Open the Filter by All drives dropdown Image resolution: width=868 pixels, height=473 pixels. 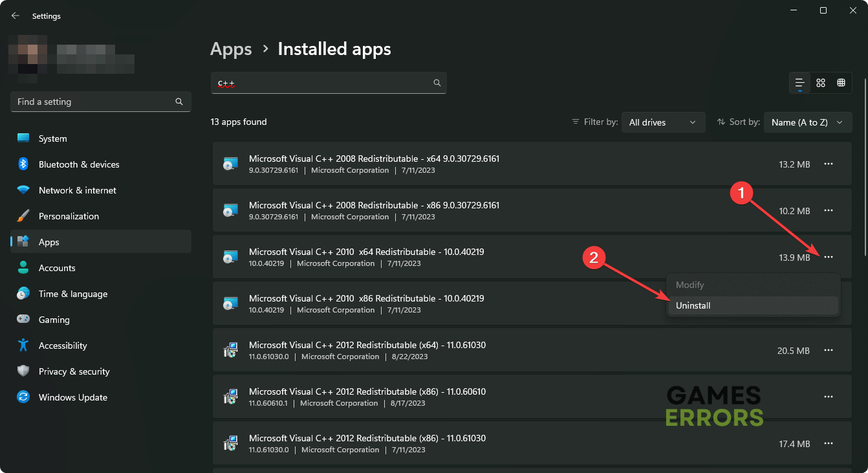pyautogui.click(x=662, y=122)
